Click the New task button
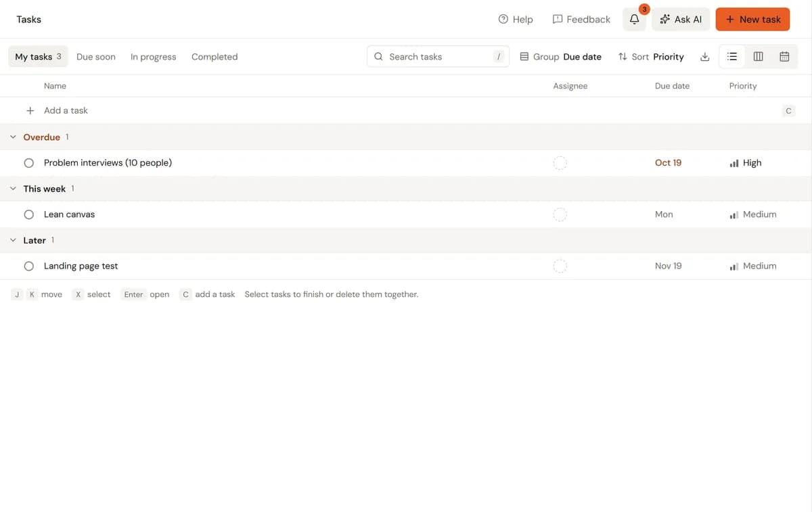This screenshot has width=812, height=512. (x=752, y=20)
